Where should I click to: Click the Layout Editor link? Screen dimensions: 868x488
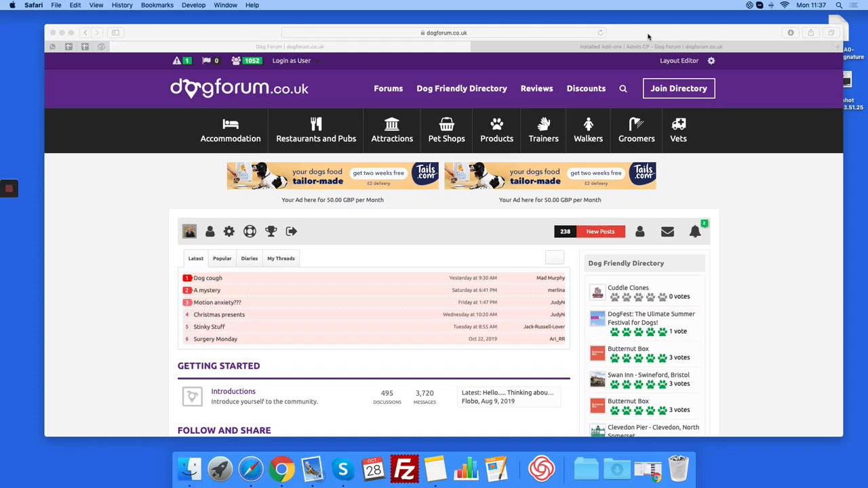679,60
